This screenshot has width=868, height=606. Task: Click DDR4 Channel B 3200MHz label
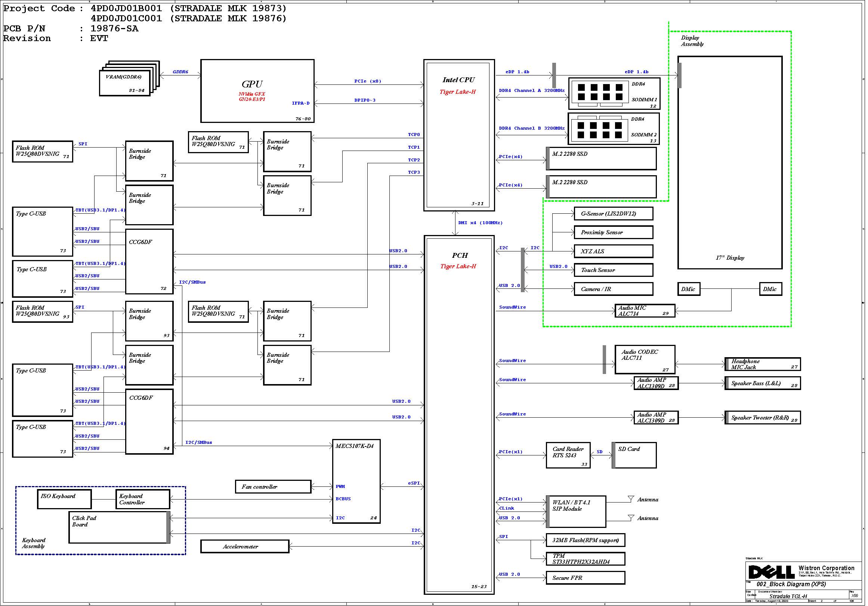[533, 129]
